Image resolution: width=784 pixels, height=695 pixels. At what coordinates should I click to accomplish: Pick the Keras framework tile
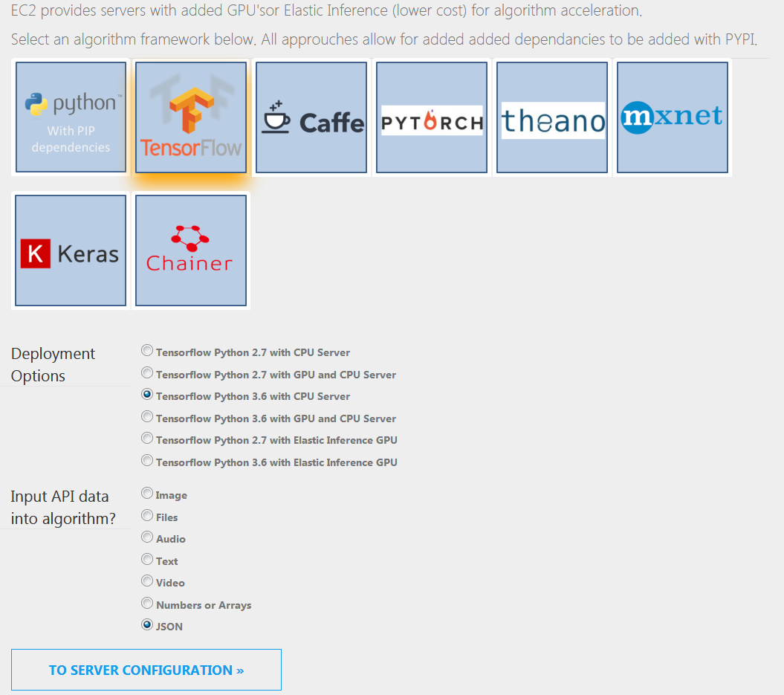point(71,250)
